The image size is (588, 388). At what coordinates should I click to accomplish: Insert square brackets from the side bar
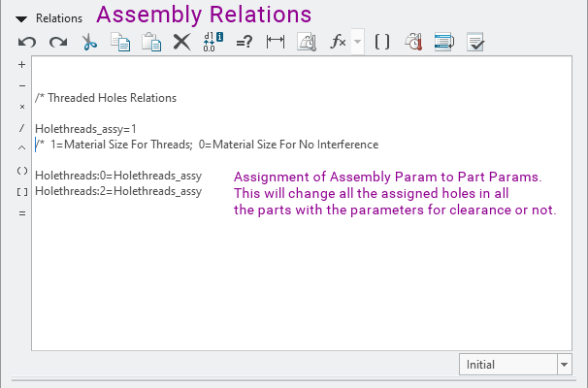coord(22,192)
